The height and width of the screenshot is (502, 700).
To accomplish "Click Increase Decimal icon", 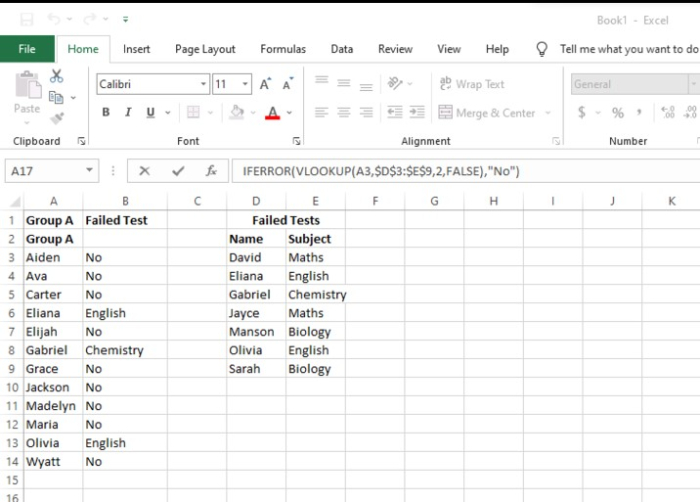I will 668,112.
